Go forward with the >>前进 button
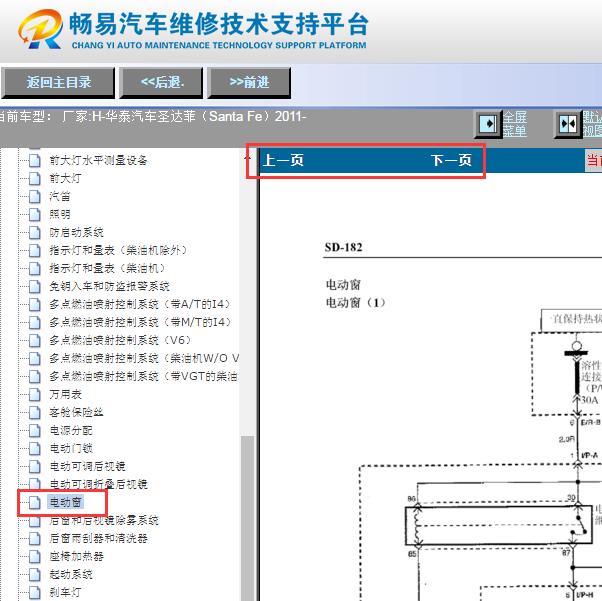The width and height of the screenshot is (602, 601). [x=249, y=83]
